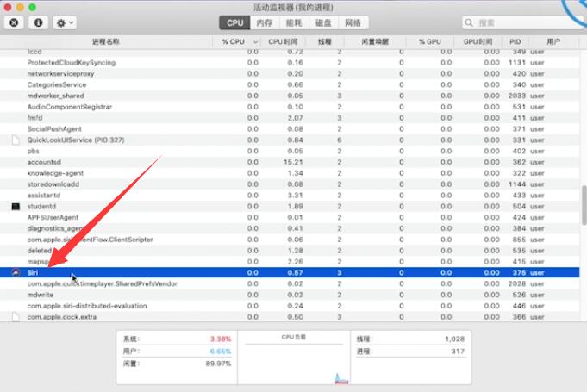Screen dimensions: 587x392
Task: Switch to the 内存 tab
Action: [x=265, y=22]
